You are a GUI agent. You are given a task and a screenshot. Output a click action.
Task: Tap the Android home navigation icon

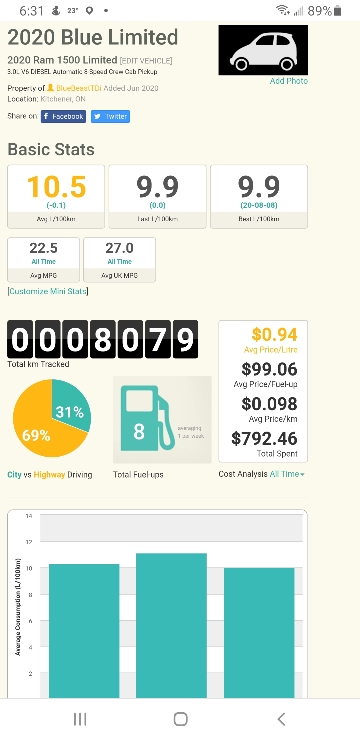[x=180, y=719]
